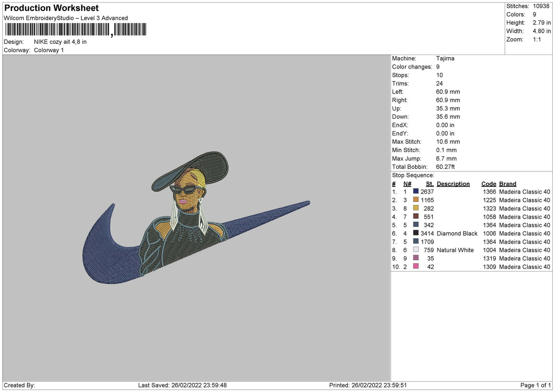Click the Stitches value 10938
This screenshot has height=392, width=555.
click(x=541, y=6)
